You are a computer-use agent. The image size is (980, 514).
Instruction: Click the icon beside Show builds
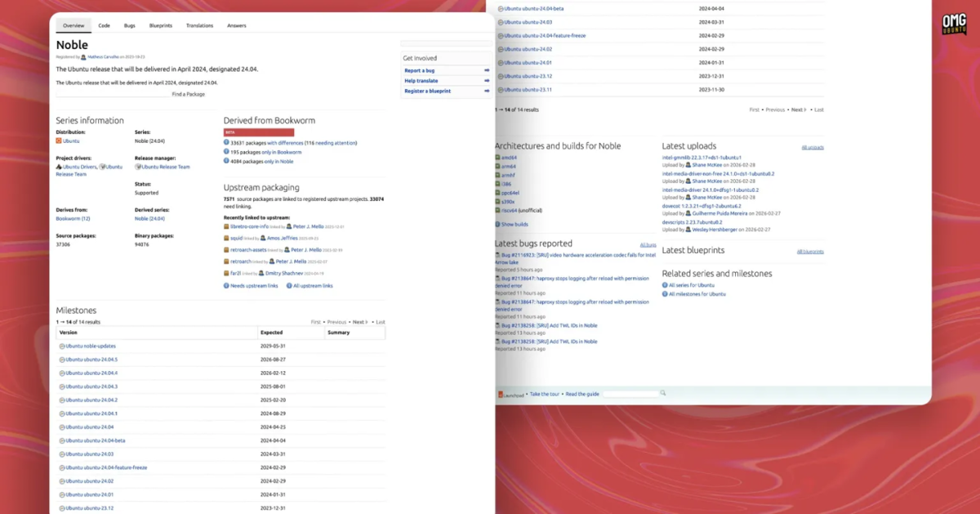tap(497, 224)
